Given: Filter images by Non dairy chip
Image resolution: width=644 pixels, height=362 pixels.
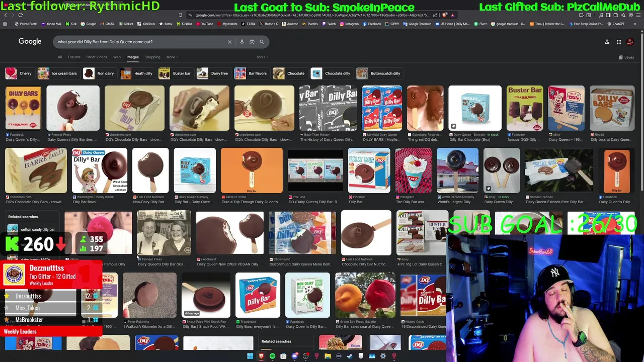Looking at the screenshot, I should 99,73.
